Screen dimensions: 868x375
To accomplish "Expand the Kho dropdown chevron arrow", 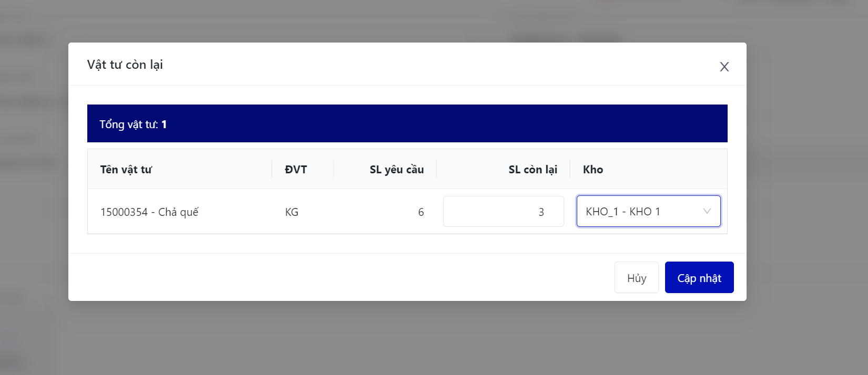I will (707, 211).
